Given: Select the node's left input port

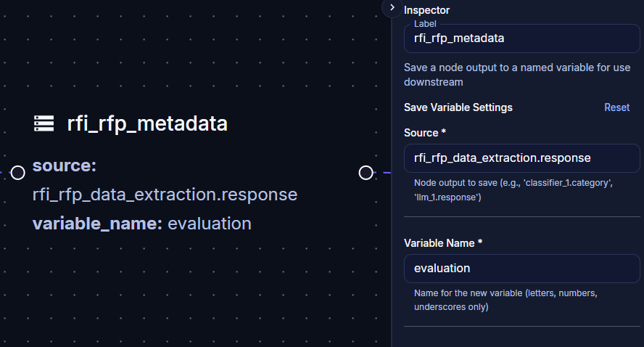Looking at the screenshot, I should click(17, 173).
